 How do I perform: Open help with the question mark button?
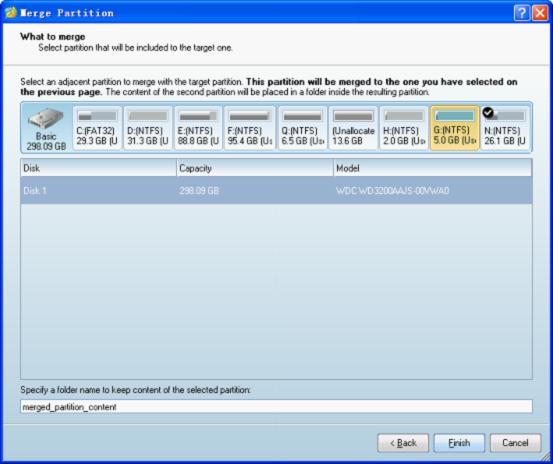coord(522,13)
